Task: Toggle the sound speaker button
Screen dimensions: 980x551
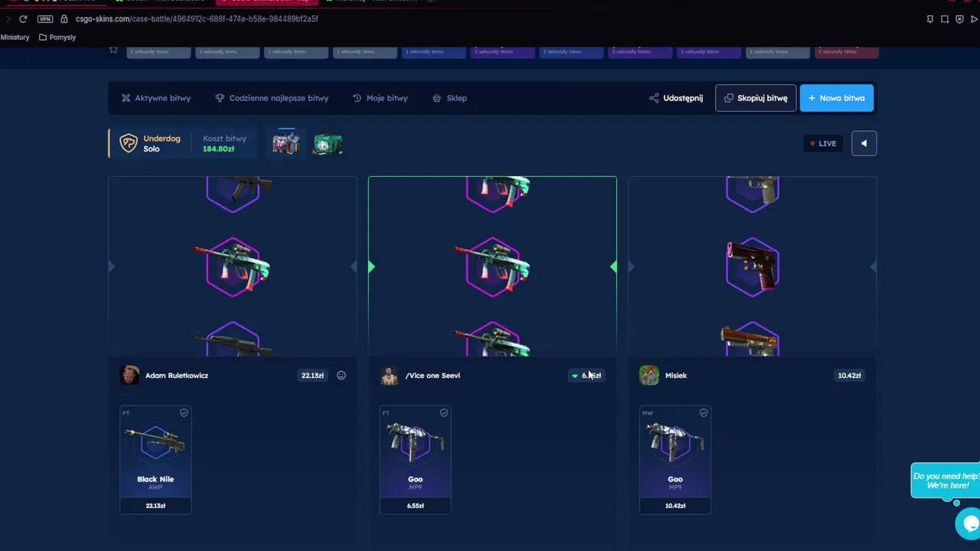Action: 864,143
